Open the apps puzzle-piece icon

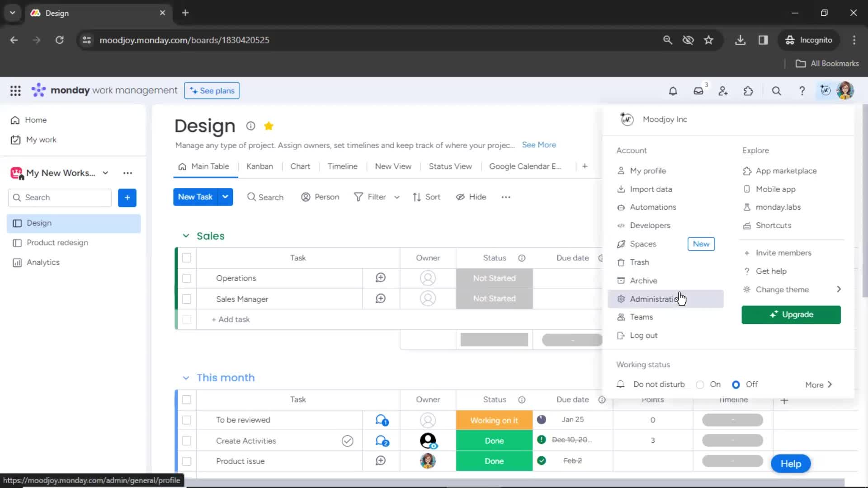pos(749,91)
